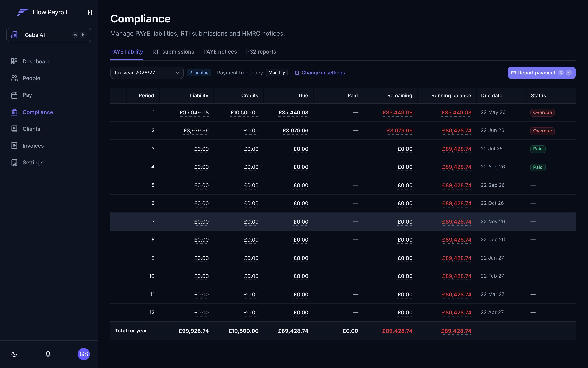The image size is (588, 368).
Task: Click the icon beside Change in settings
Action: point(297,73)
